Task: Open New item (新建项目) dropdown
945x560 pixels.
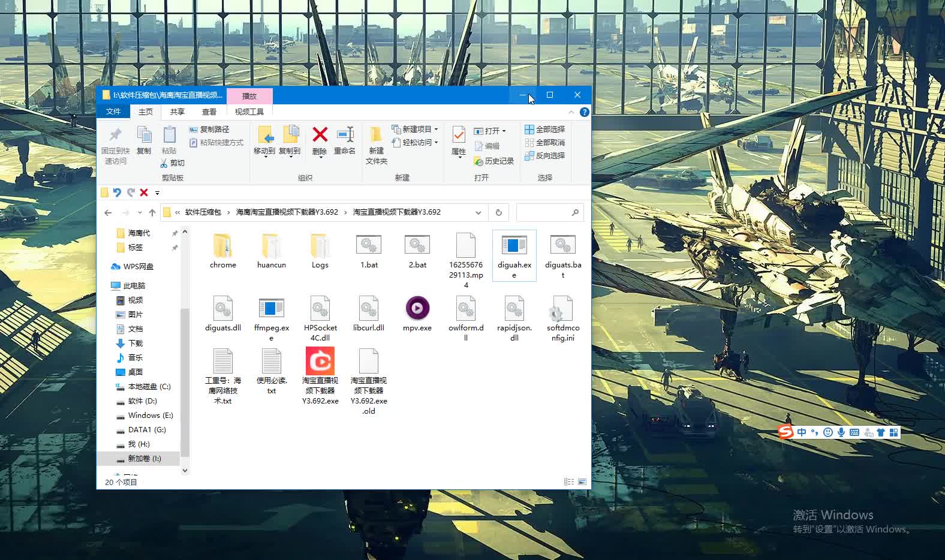Action: 415,130
